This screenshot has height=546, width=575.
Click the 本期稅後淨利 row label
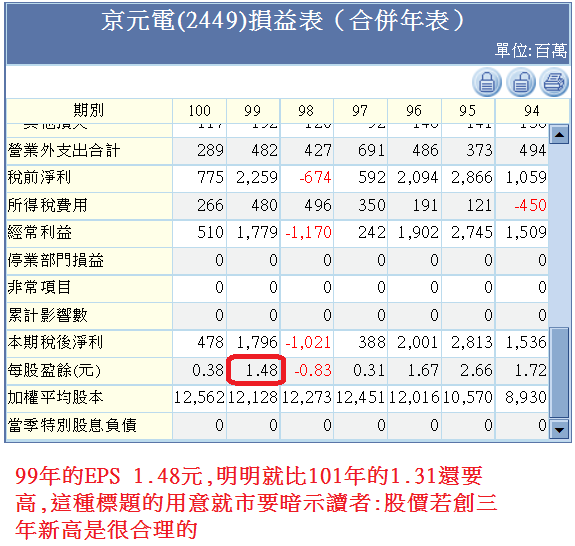click(x=55, y=342)
